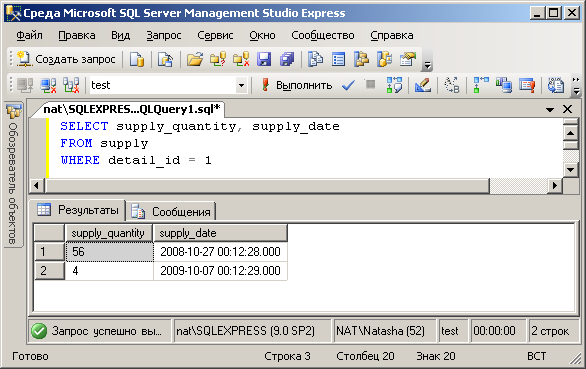Close the SQLQuery1.sql document tab
This screenshot has width=586, height=369.
pyautogui.click(x=568, y=109)
